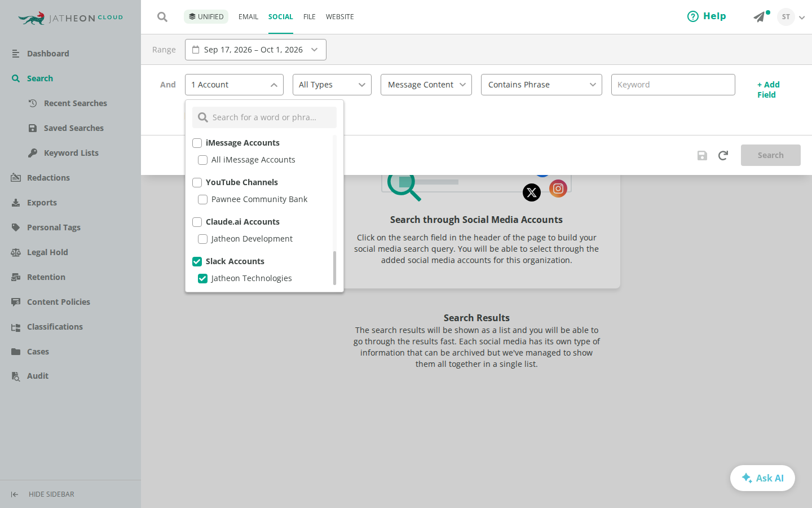Check the iMessage Accounts group checkbox

pos(197,143)
